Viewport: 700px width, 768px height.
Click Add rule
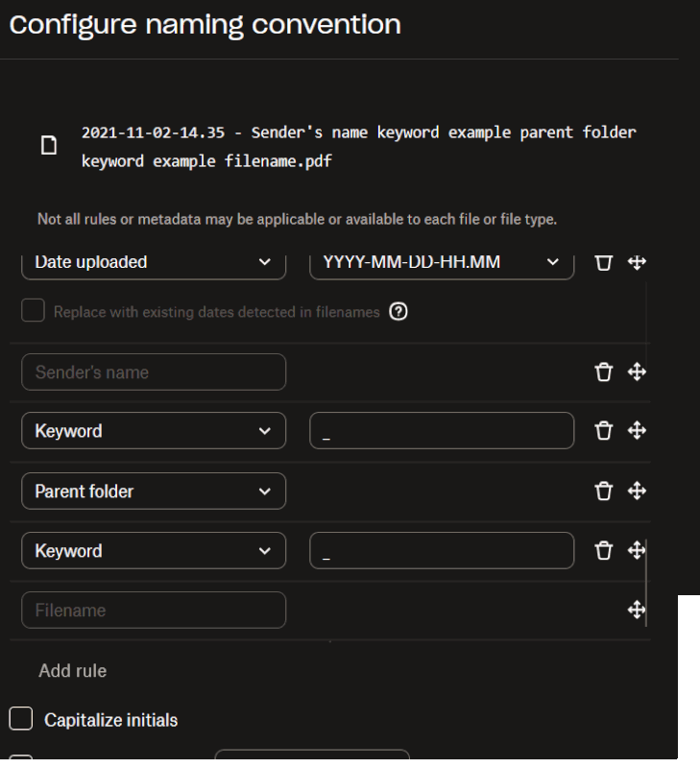(x=72, y=671)
